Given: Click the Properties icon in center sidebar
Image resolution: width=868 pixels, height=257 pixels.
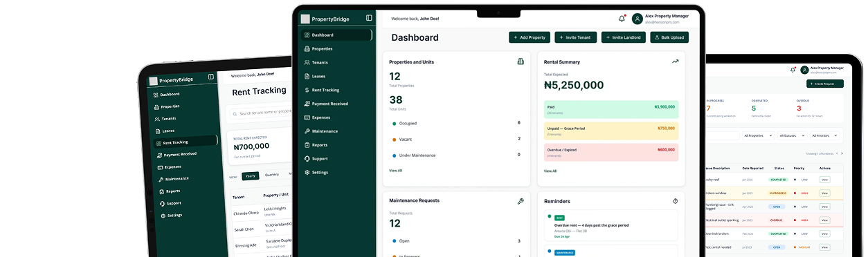Looking at the screenshot, I should [307, 48].
